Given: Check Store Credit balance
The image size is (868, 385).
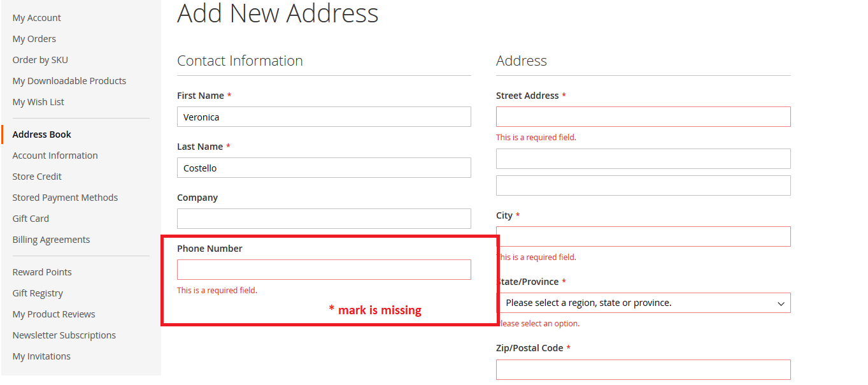Looking at the screenshot, I should [36, 176].
